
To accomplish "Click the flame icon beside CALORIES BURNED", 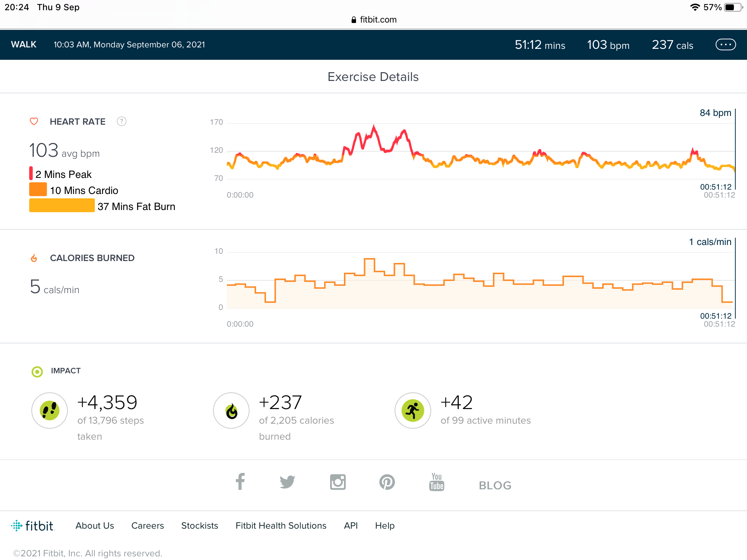I will click(34, 258).
